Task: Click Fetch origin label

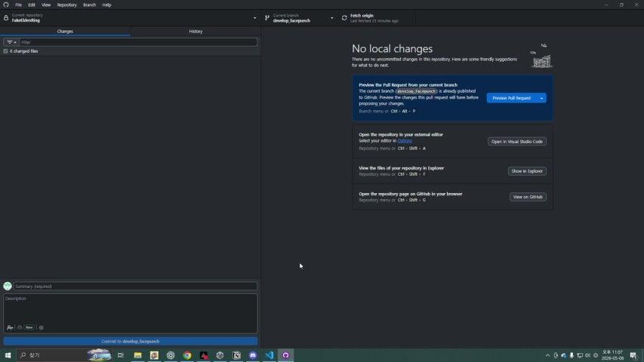Action: pyautogui.click(x=362, y=16)
